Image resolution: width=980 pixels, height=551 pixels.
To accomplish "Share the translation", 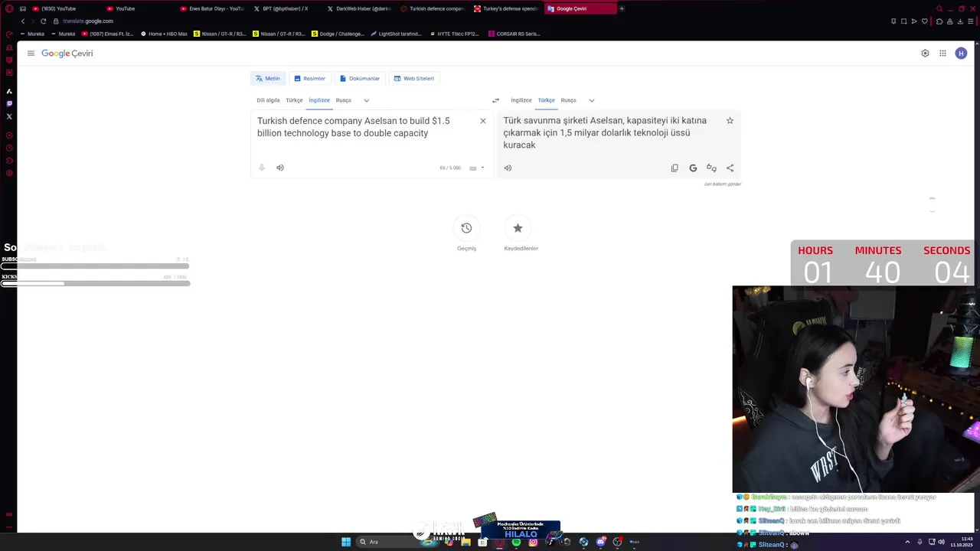I will 730,168.
